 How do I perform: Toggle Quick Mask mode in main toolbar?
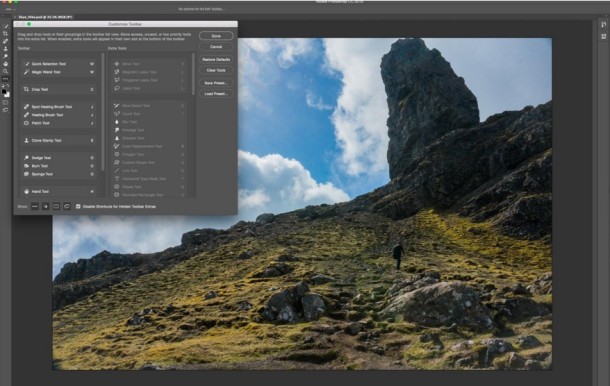coord(5,103)
